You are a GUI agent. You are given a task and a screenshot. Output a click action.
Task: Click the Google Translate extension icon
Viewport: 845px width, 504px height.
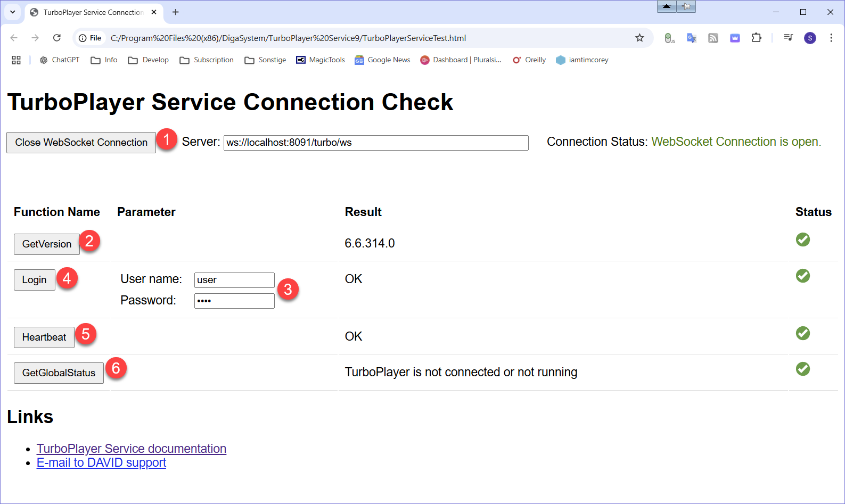coord(691,38)
